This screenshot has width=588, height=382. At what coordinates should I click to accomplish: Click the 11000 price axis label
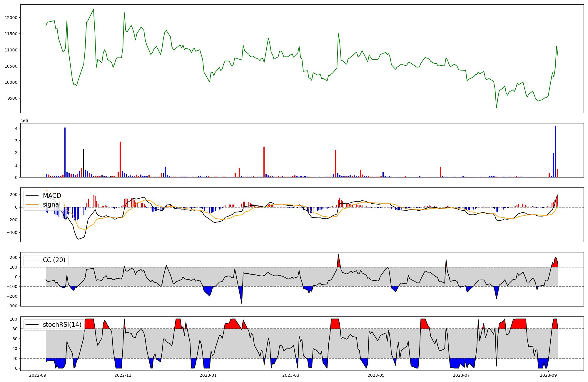pos(11,50)
